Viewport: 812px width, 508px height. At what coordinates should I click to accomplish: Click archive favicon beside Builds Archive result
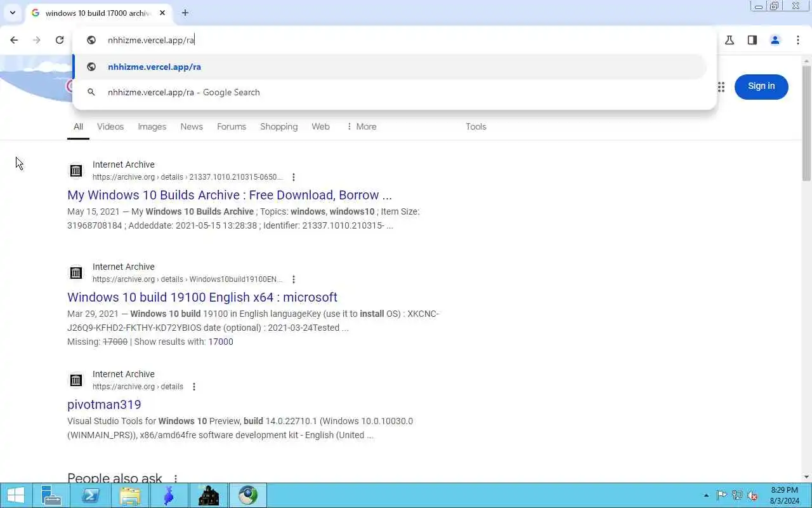[x=76, y=171]
